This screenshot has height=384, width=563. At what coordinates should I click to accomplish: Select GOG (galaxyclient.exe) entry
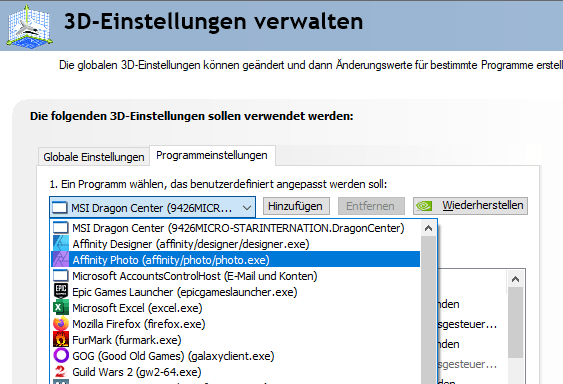236,355
